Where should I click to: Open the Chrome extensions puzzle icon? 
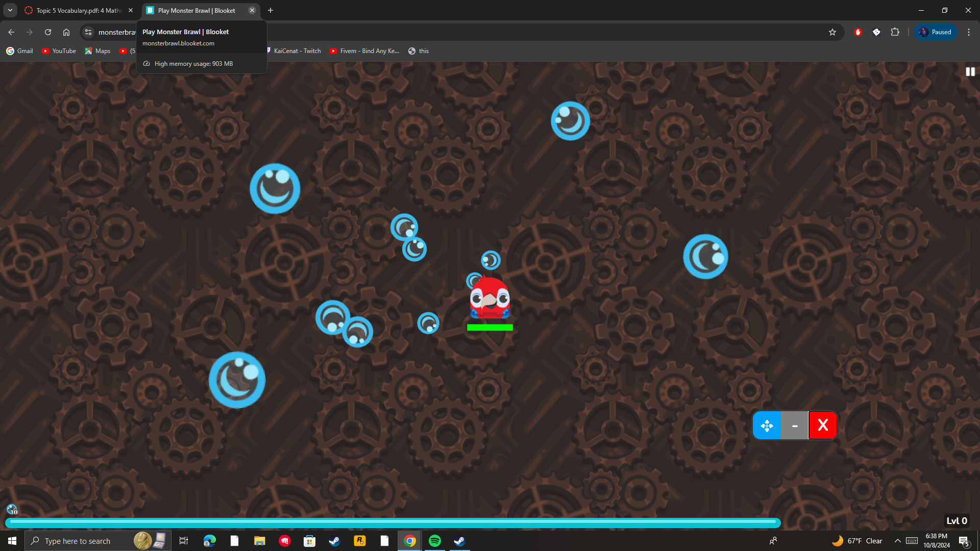coord(895,32)
